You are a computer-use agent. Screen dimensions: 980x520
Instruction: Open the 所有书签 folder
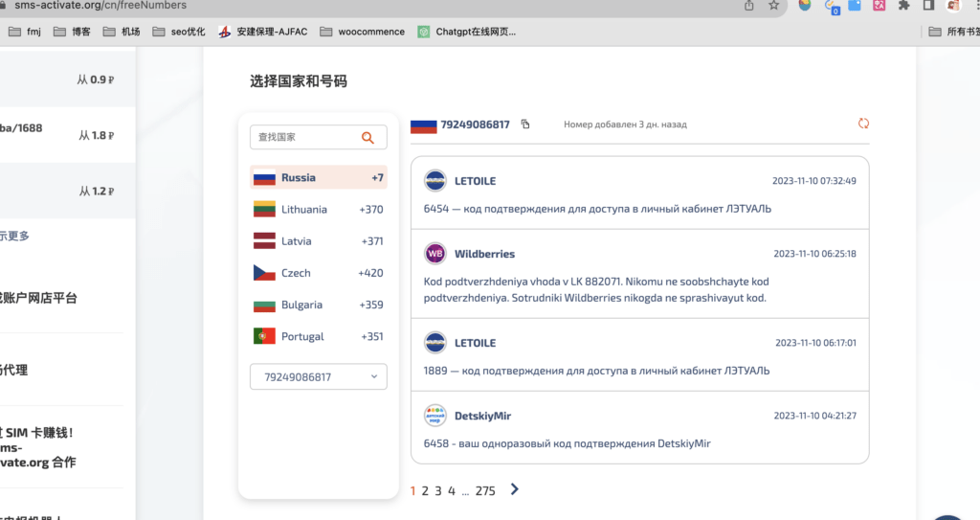pos(954,32)
